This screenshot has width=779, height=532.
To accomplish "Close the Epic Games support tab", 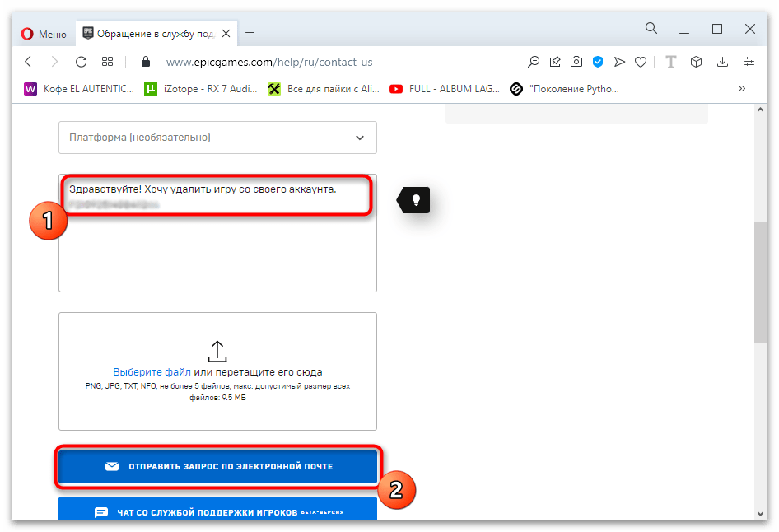I will (226, 33).
